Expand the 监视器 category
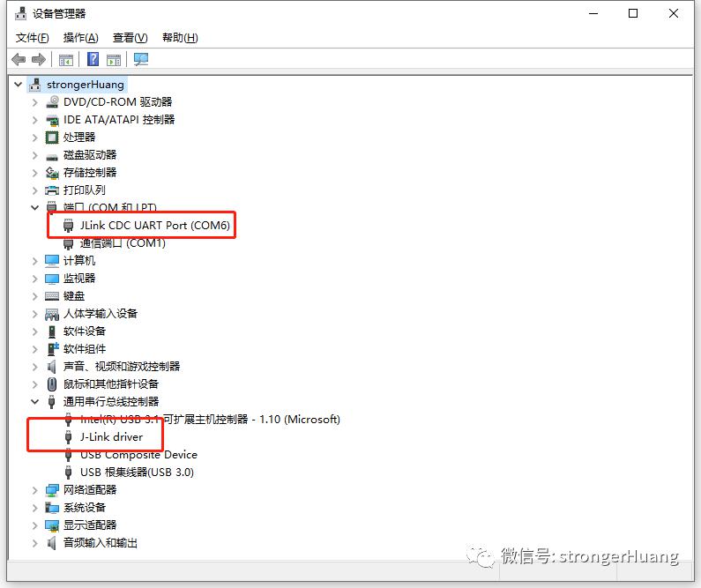 pyautogui.click(x=35, y=279)
